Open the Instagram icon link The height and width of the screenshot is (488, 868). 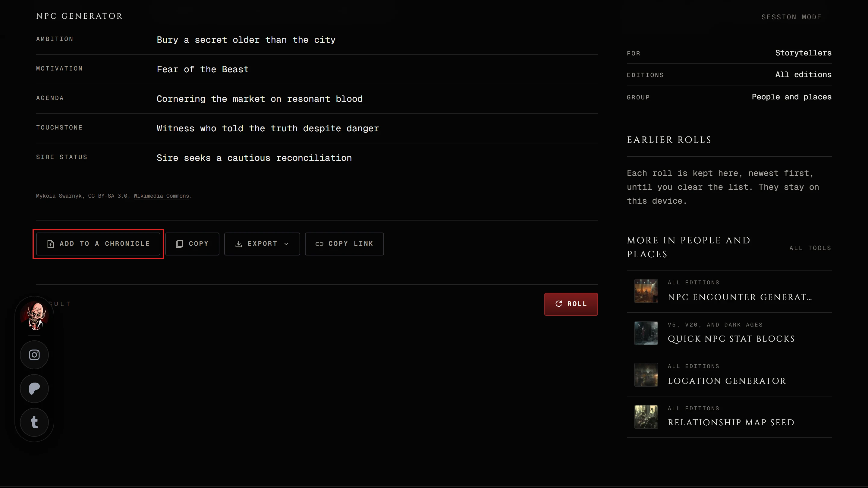[34, 355]
